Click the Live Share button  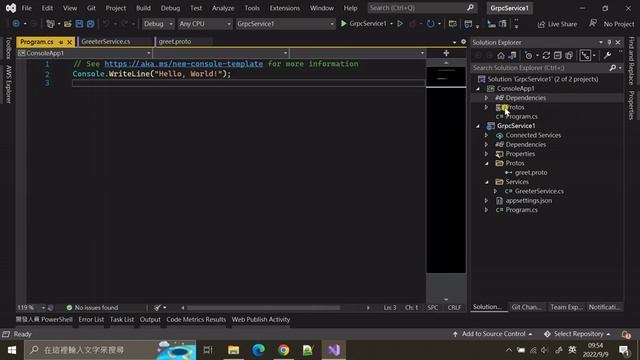point(558,24)
